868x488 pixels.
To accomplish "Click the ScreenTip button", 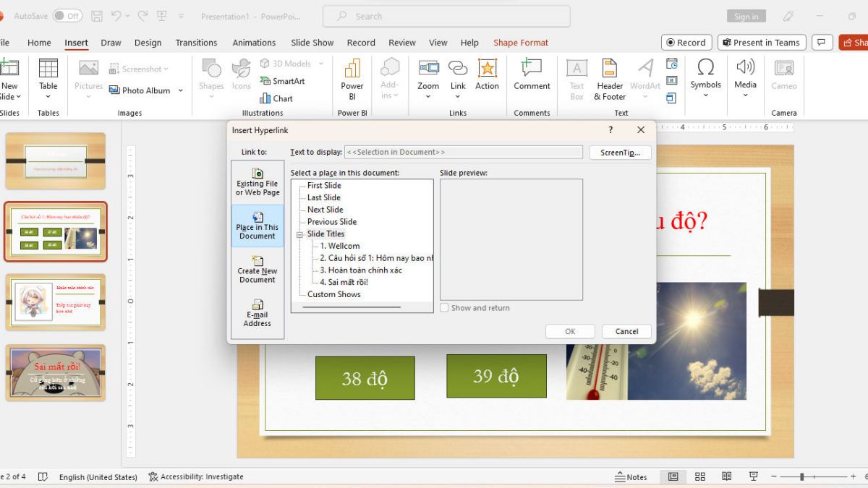I will pyautogui.click(x=620, y=153).
